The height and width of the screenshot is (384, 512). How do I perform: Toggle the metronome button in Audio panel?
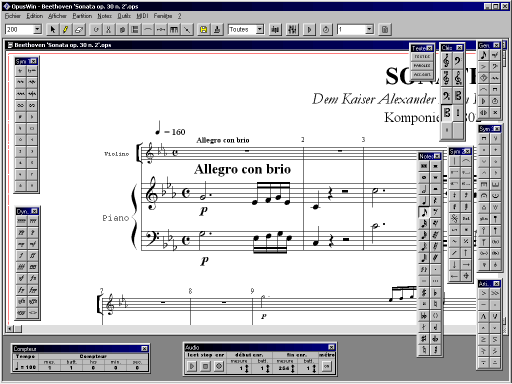(327, 366)
